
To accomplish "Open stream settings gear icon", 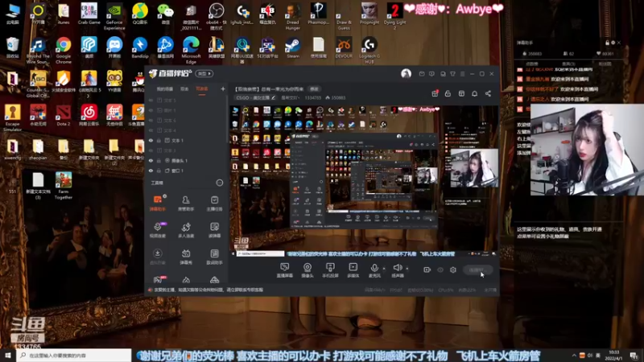I will [453, 269].
